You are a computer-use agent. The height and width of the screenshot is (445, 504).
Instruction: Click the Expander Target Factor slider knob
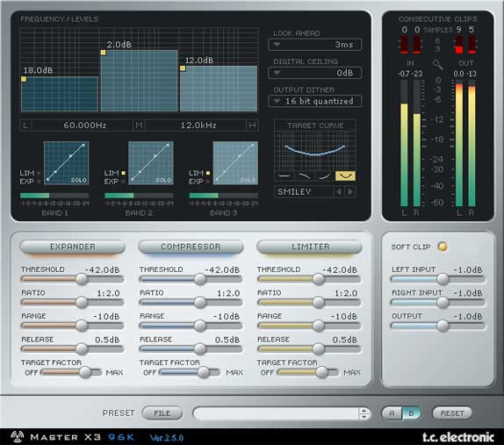pos(85,372)
